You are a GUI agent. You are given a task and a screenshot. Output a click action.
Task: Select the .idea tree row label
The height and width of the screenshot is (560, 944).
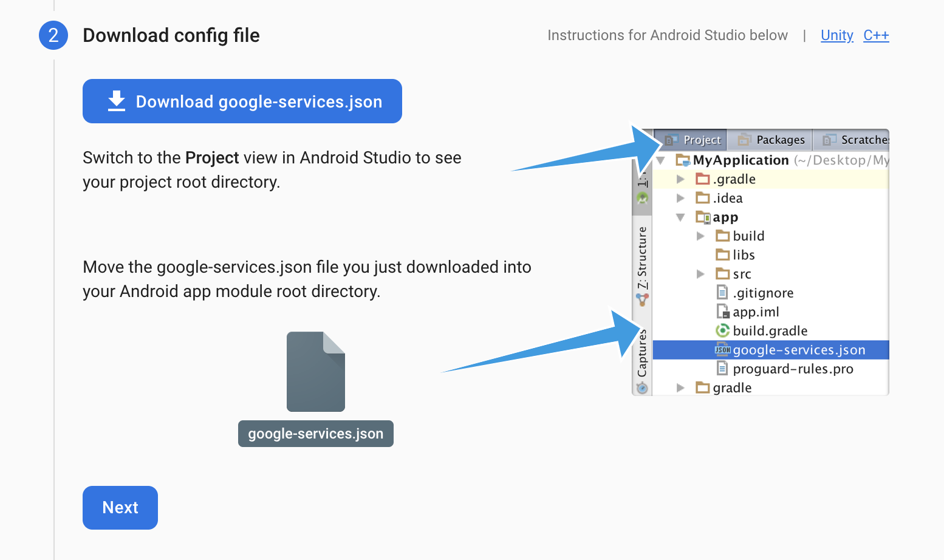coord(728,198)
